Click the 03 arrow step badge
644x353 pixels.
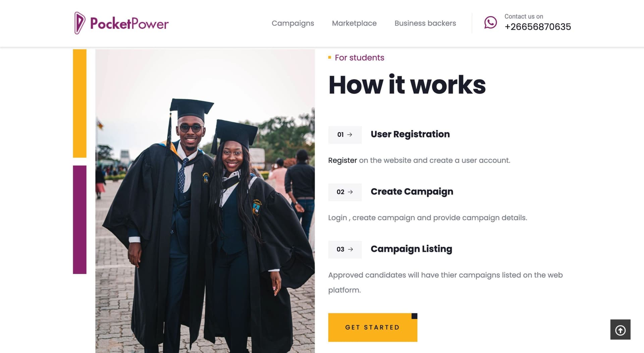345,249
